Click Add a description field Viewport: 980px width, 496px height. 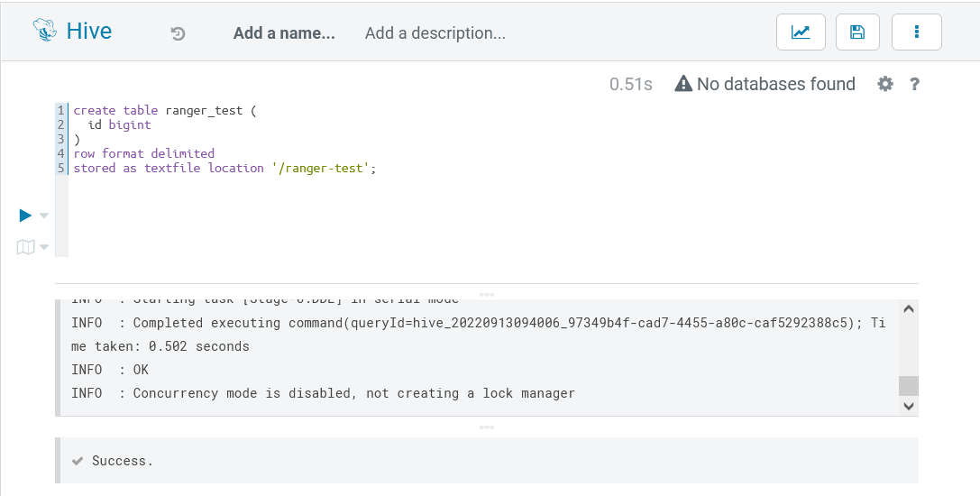[435, 33]
